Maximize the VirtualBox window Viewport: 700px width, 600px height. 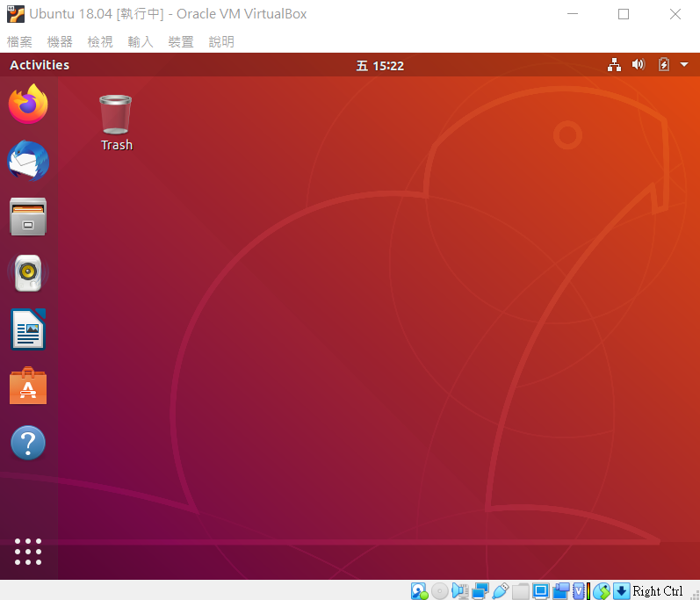click(624, 14)
